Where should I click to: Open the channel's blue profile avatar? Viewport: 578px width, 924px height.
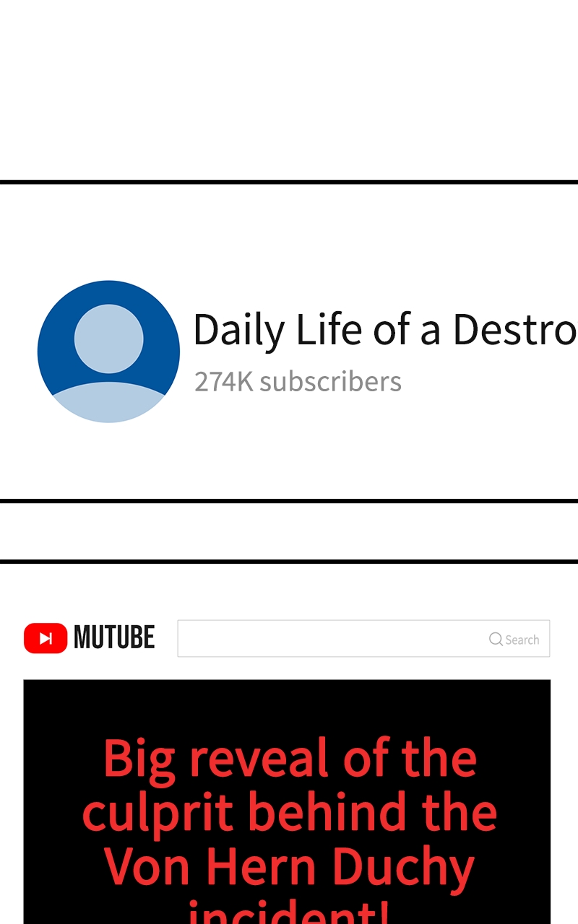coord(108,352)
